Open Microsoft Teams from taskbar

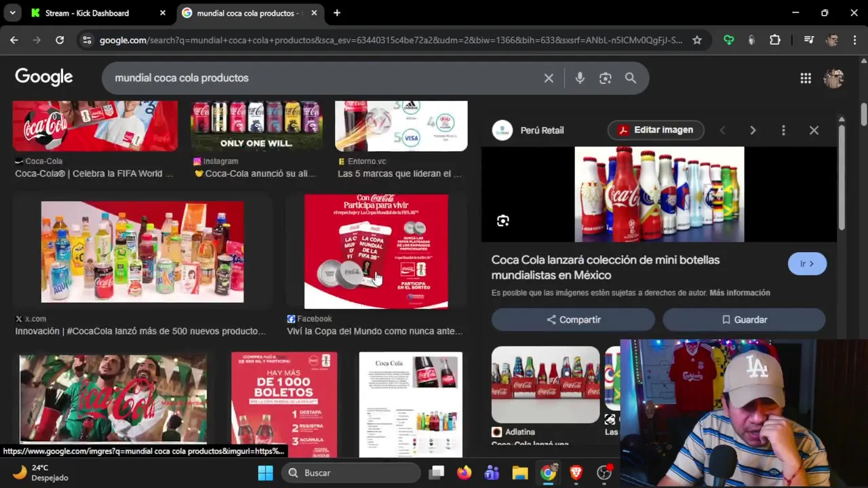click(492, 472)
